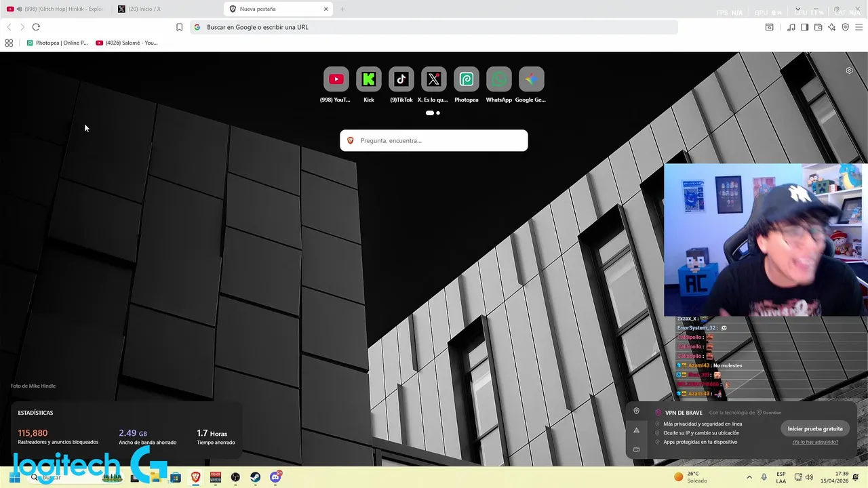The height and width of the screenshot is (488, 868).
Task: Open the YouTube shortcut tile
Action: tap(336, 79)
